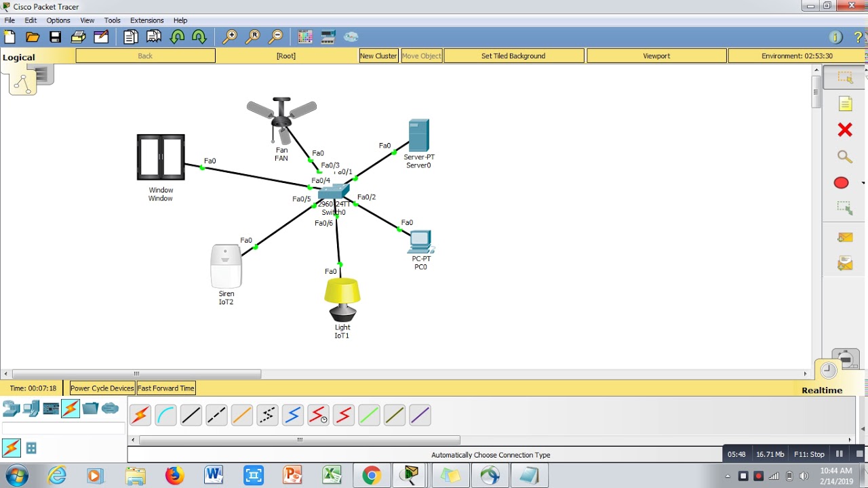This screenshot has height=488, width=868.
Task: Pick the automatic connection lightning cable
Action: [x=140, y=415]
